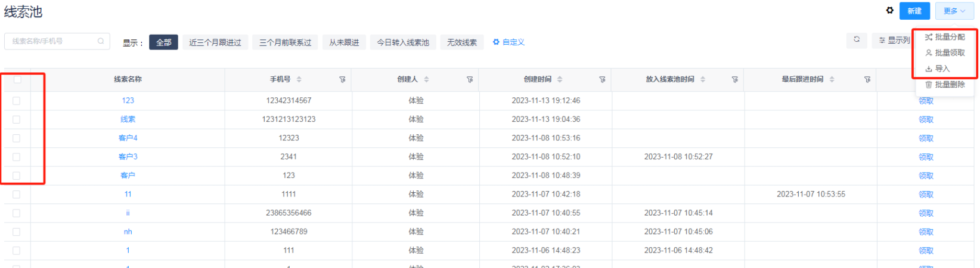Viewport: 980px width, 268px height.
Task: Click phone number cell 12342314567
Action: coord(289,101)
